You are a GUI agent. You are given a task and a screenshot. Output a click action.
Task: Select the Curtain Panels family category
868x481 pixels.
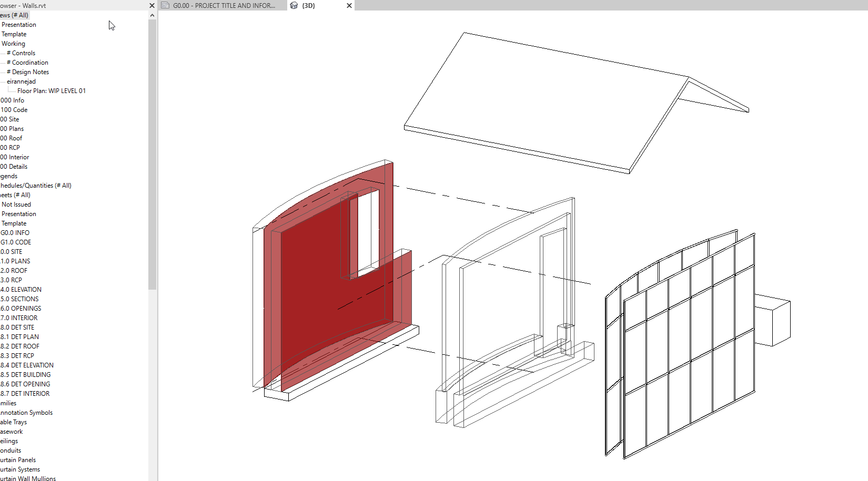[x=18, y=460]
